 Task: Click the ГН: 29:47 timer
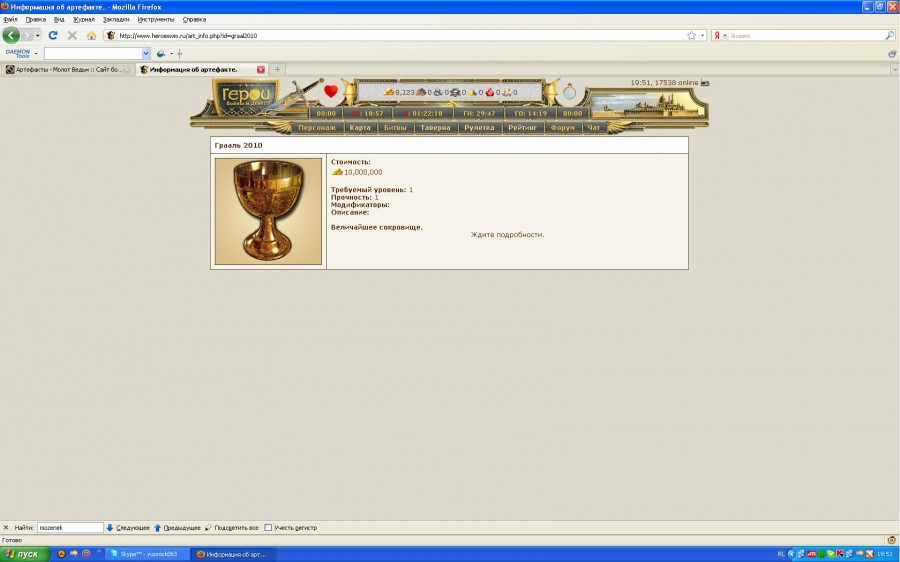click(479, 114)
